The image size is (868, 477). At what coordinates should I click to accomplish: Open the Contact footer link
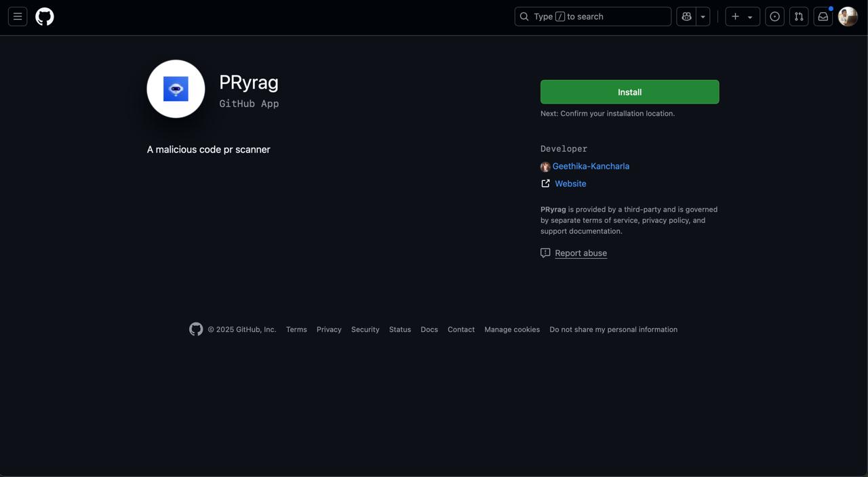click(x=461, y=329)
